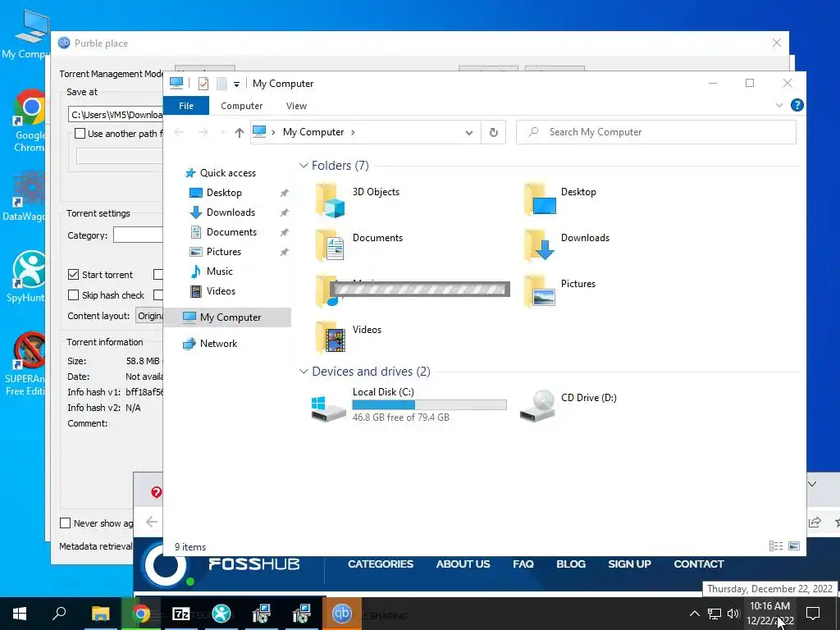
Task: Open DataWagon desktop shortcut
Action: pos(24,195)
